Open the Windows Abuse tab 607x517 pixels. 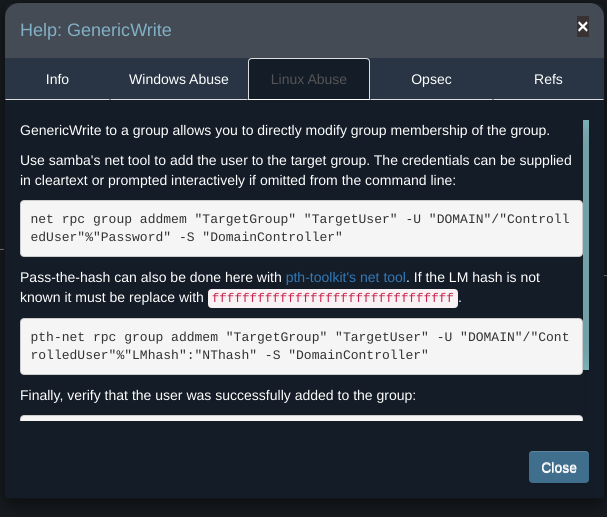coord(179,79)
